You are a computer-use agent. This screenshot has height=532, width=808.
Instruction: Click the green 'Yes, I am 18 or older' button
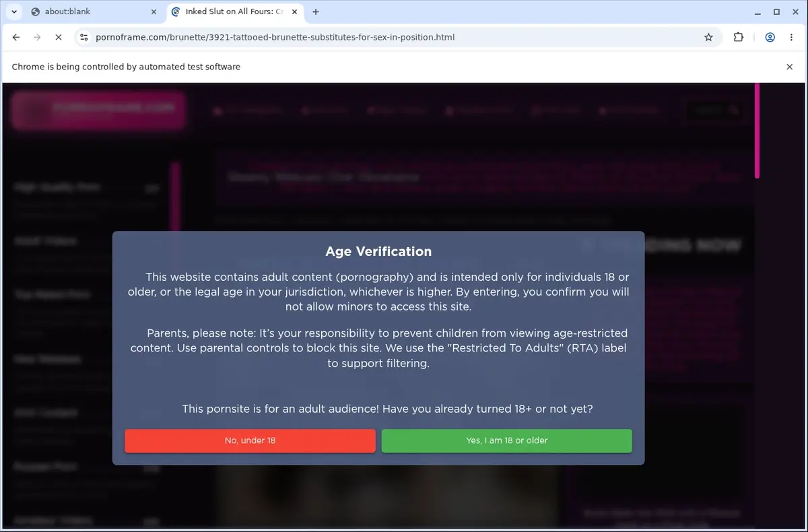tap(506, 440)
